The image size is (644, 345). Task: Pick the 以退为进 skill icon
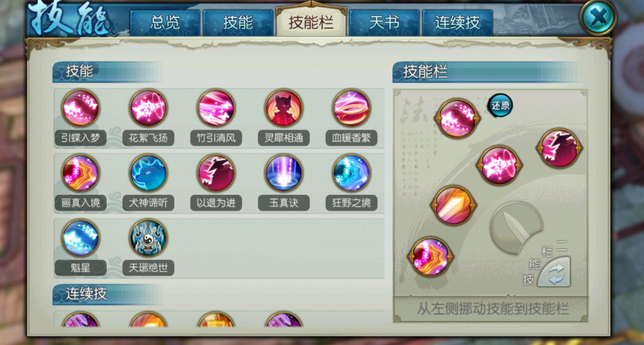(x=216, y=173)
